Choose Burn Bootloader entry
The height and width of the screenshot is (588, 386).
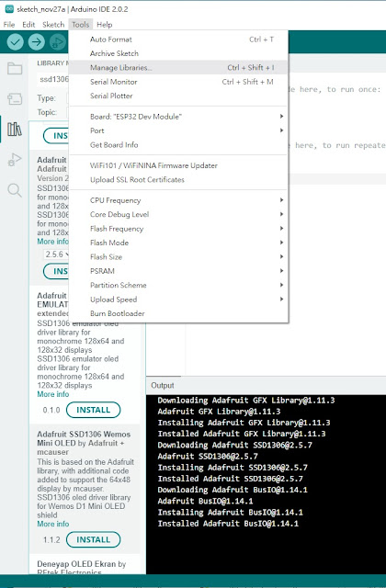coord(178,313)
